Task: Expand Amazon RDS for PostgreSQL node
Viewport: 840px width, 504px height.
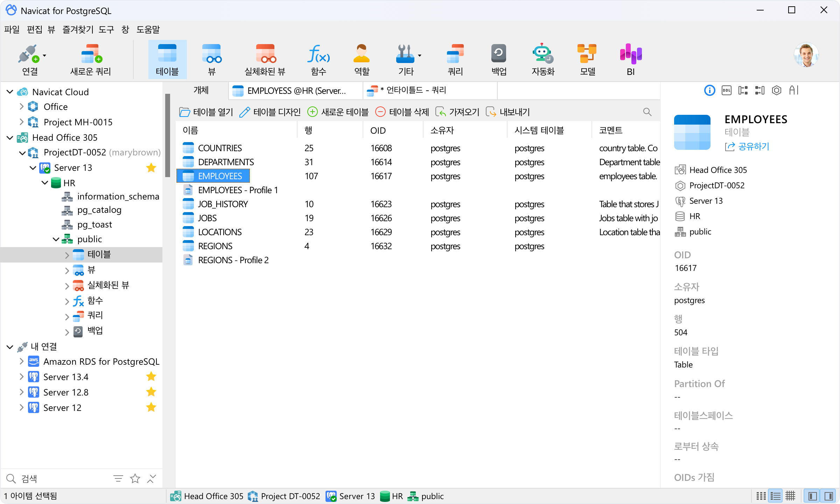Action: 21,361
